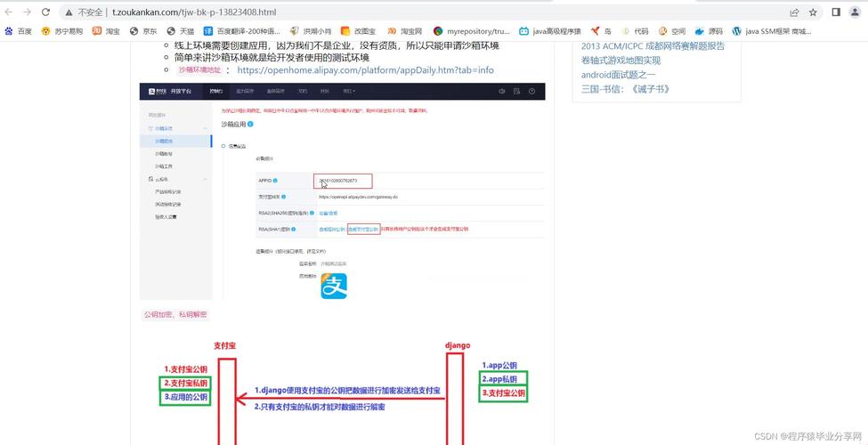Viewport: 868px width, 445px height.
Task: Open the 京东 bookmark
Action: pos(143,31)
